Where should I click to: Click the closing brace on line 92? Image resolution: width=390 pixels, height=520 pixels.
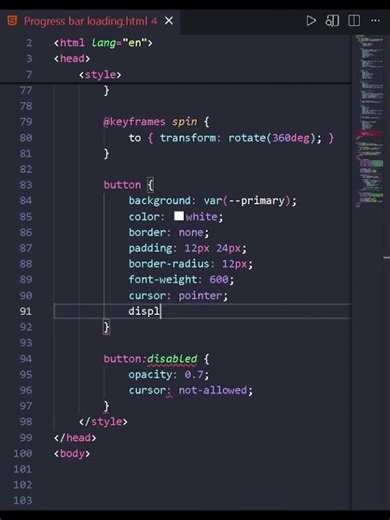pyautogui.click(x=106, y=327)
